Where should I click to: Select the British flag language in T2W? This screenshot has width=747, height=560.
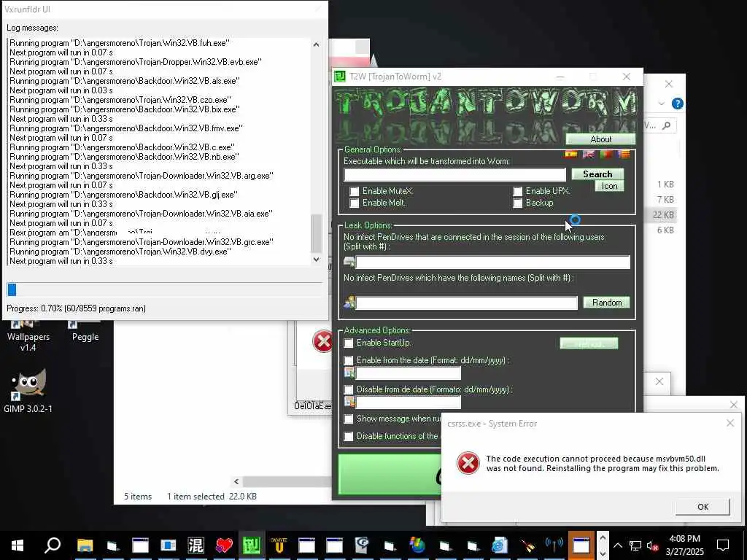coord(589,154)
